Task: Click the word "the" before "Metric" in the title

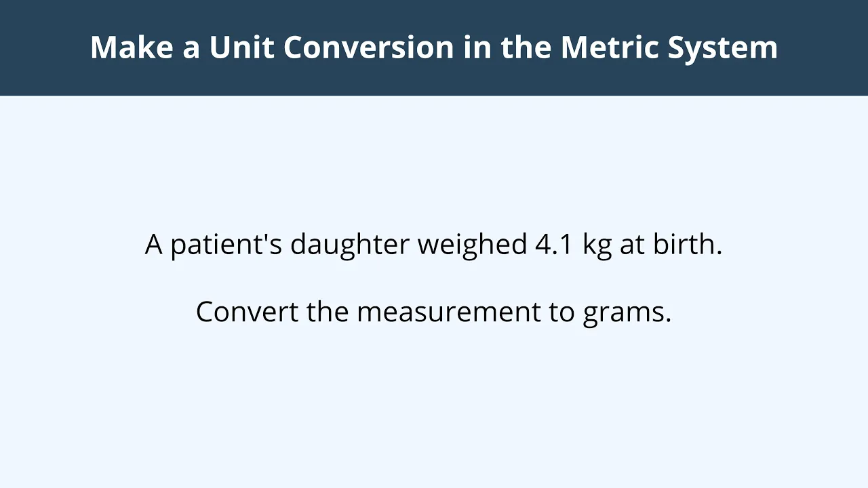Action: [526, 47]
